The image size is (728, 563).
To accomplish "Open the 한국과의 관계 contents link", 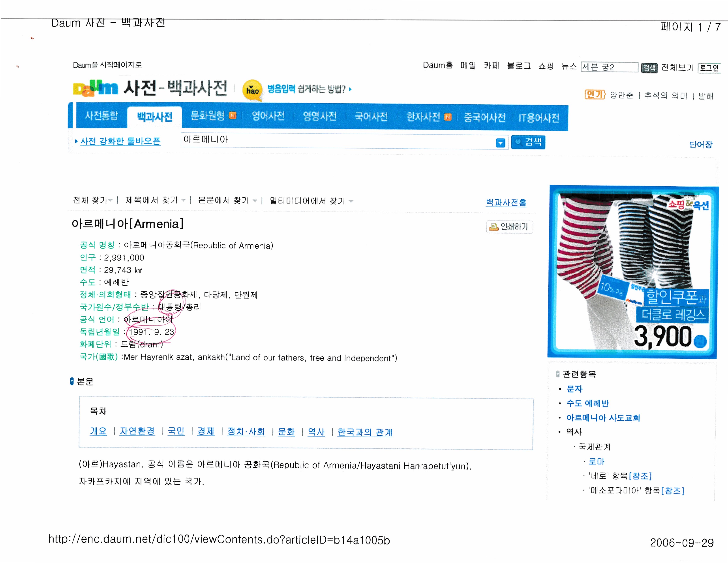I will (365, 432).
